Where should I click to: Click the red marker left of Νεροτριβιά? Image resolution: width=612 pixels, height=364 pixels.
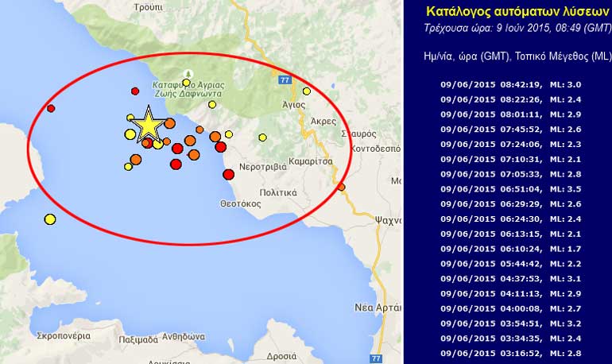pos(228,174)
